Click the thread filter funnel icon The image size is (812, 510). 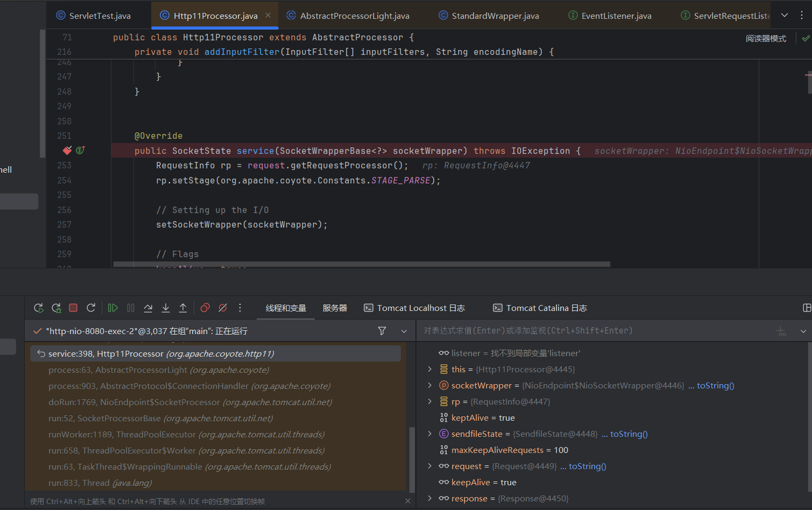click(382, 331)
